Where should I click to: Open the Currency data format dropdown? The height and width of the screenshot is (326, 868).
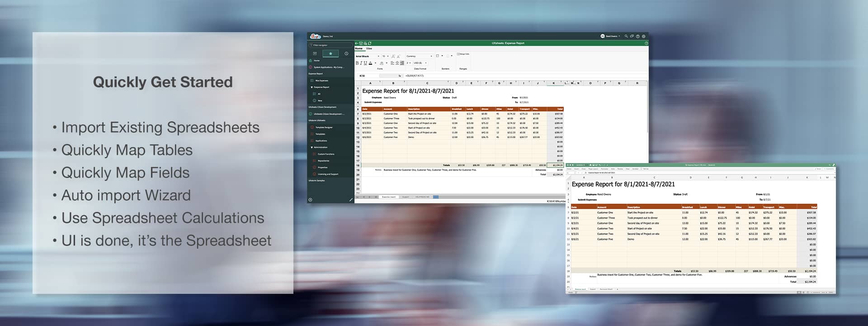click(419, 56)
